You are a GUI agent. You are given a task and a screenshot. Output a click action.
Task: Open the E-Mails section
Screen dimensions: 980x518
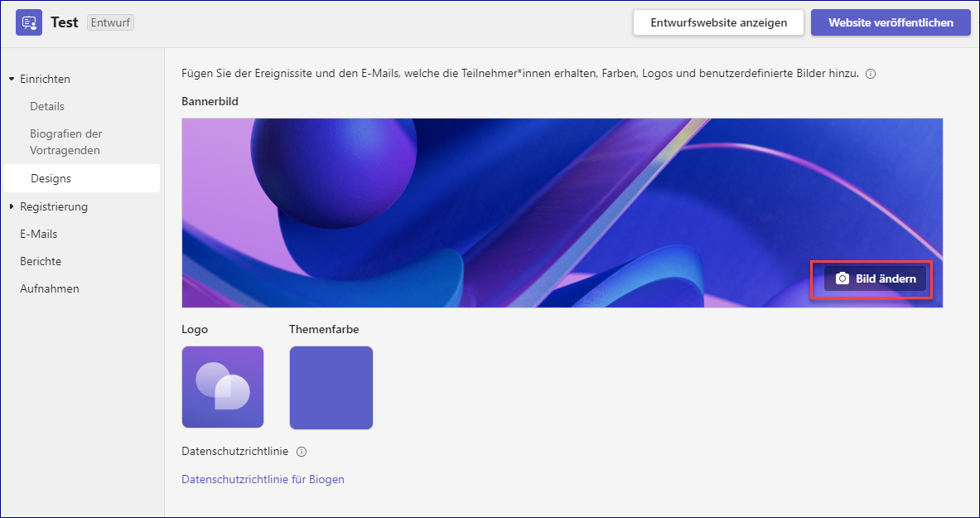(39, 234)
